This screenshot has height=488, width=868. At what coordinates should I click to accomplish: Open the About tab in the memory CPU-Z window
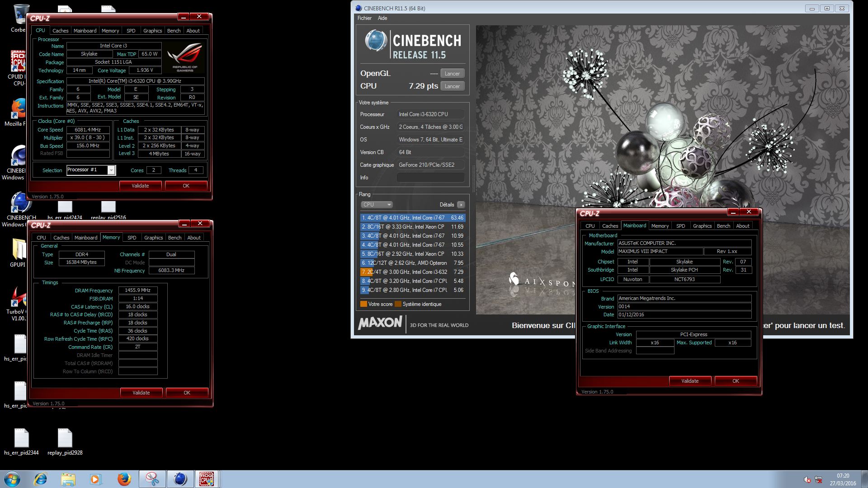point(194,238)
